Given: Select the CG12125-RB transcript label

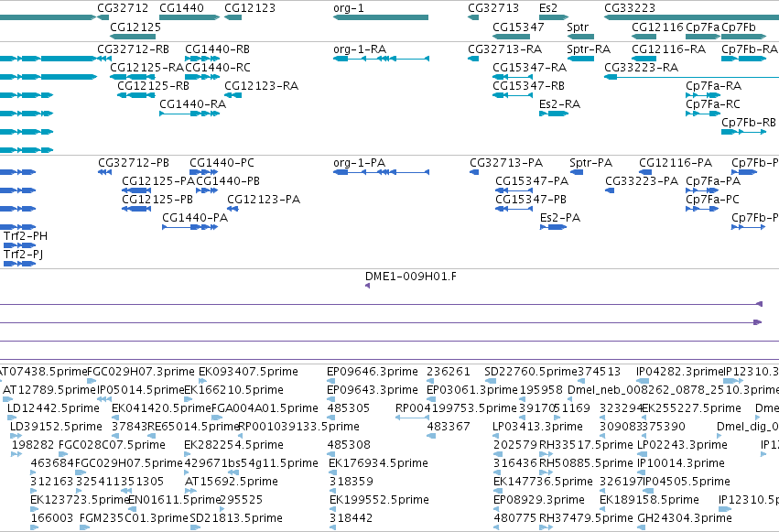Looking at the screenshot, I should 153,86.
